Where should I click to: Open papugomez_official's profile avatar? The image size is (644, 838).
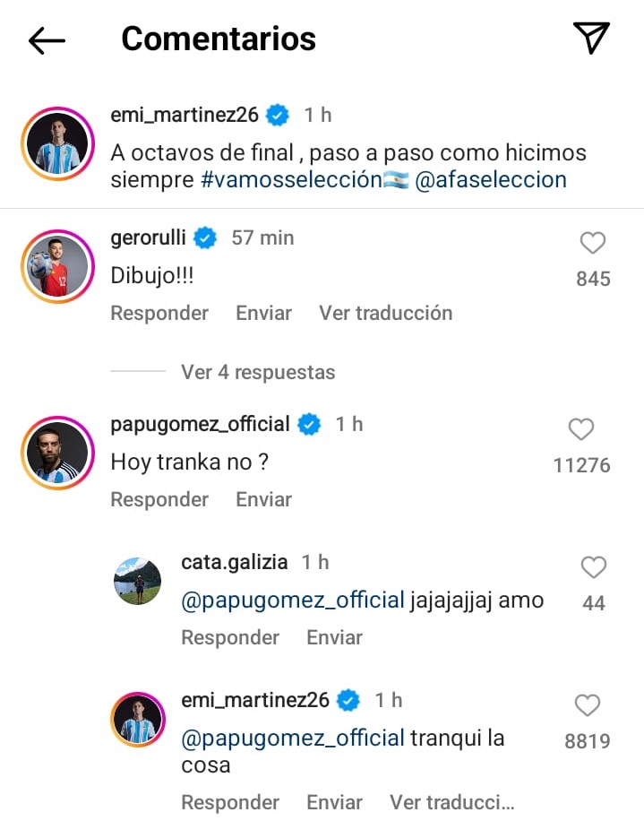[57, 453]
